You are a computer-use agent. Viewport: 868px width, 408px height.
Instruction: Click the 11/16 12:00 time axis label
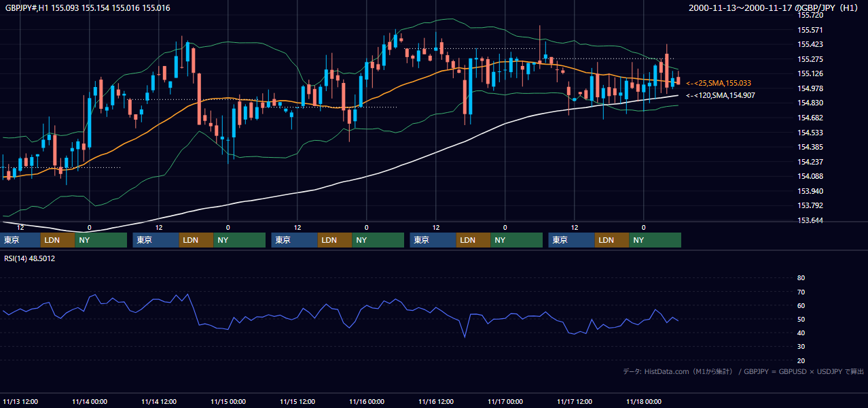click(436, 401)
